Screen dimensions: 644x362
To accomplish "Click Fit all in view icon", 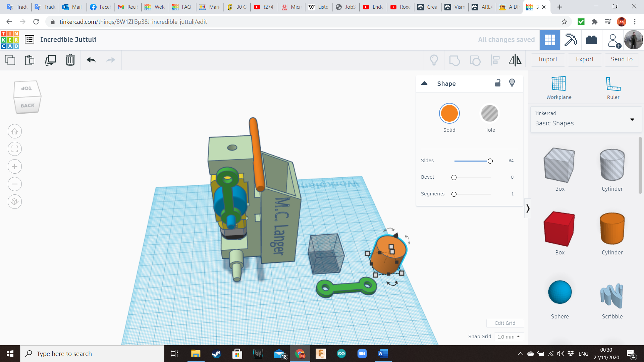I will click(x=15, y=149).
